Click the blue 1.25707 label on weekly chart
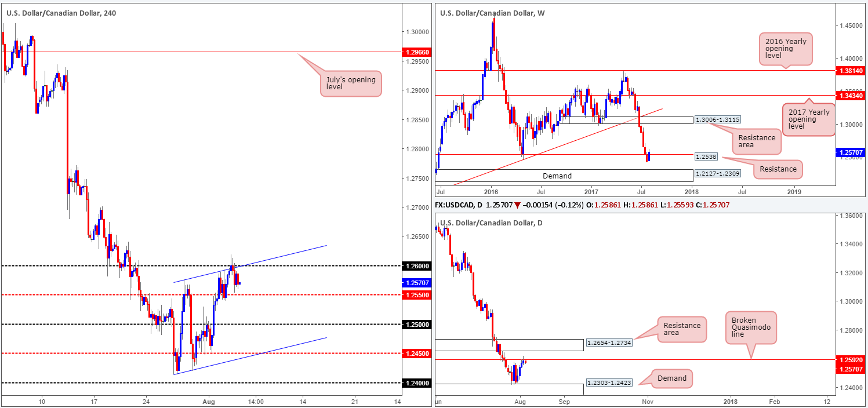This screenshot has height=408, width=868. pos(849,152)
